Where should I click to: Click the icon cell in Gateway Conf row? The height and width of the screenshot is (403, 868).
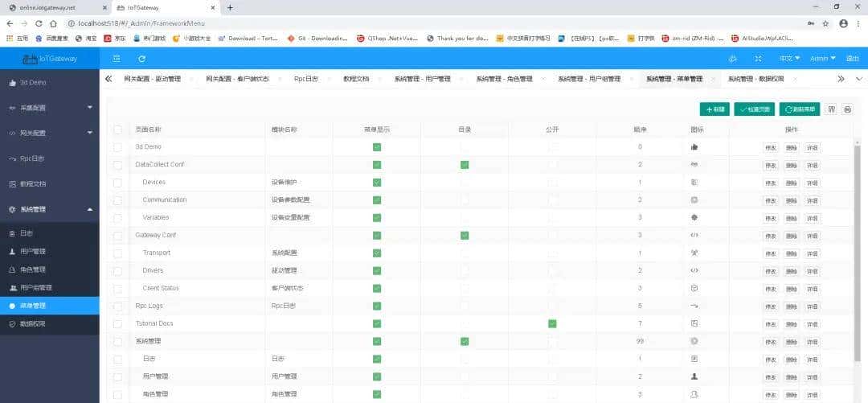[x=694, y=235]
